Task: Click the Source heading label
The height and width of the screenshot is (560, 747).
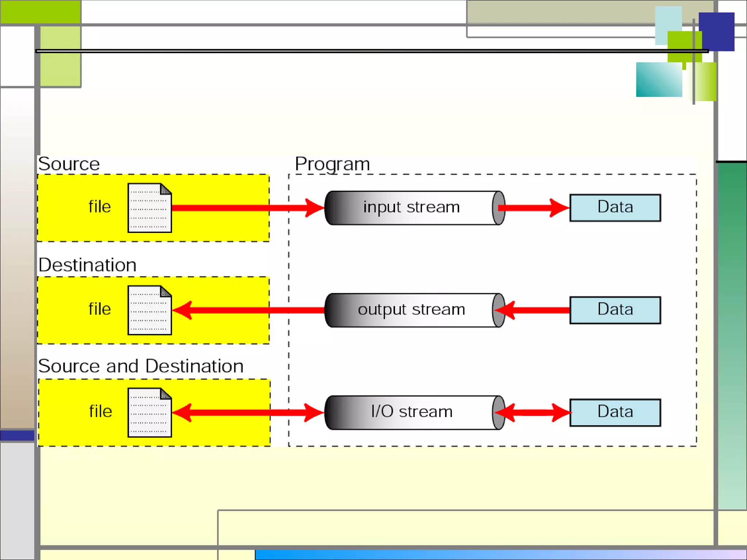Action: click(x=69, y=164)
